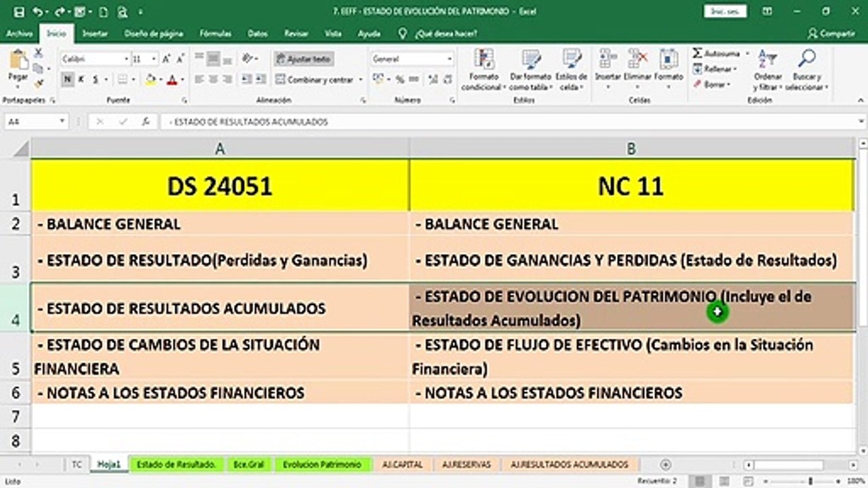This screenshot has height=488, width=868.
Task: Open the Evolucion Patrimonio sheet tab
Action: pos(322,464)
